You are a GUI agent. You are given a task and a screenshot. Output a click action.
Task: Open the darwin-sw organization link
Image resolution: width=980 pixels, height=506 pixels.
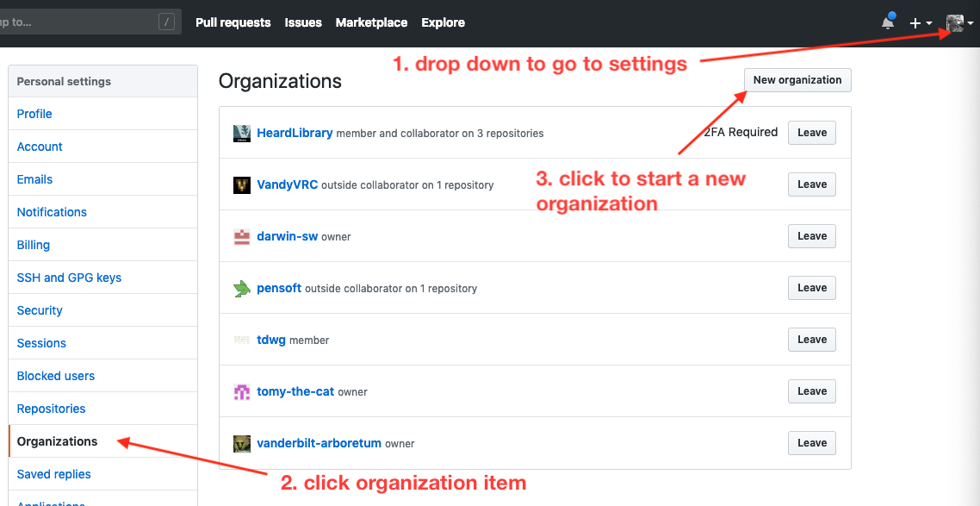tap(288, 236)
